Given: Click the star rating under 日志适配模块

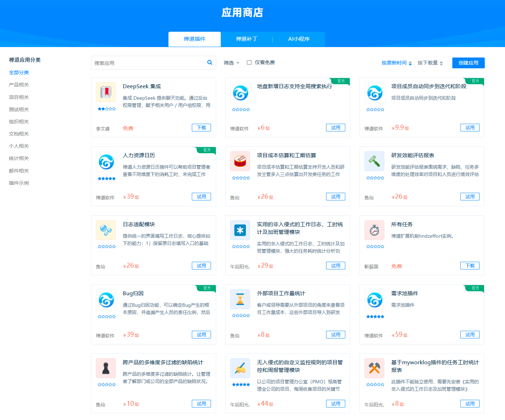Looking at the screenshot, I should click(107, 246).
